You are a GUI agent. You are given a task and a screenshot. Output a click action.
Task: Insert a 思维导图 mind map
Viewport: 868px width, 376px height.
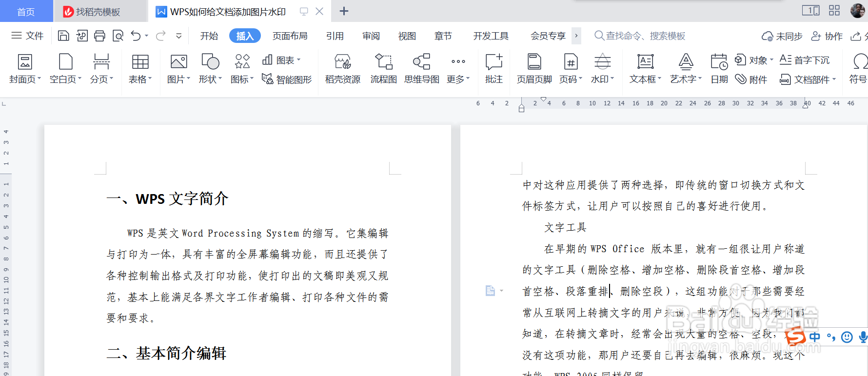coord(422,69)
